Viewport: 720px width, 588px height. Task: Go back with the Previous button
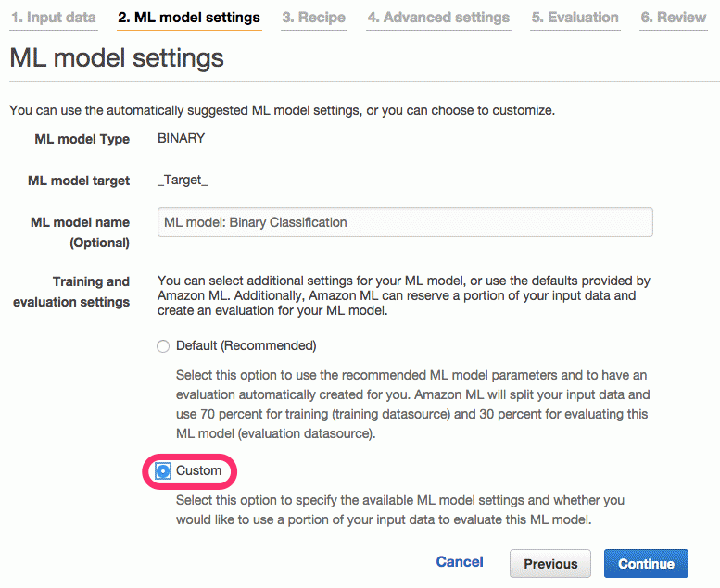click(550, 564)
